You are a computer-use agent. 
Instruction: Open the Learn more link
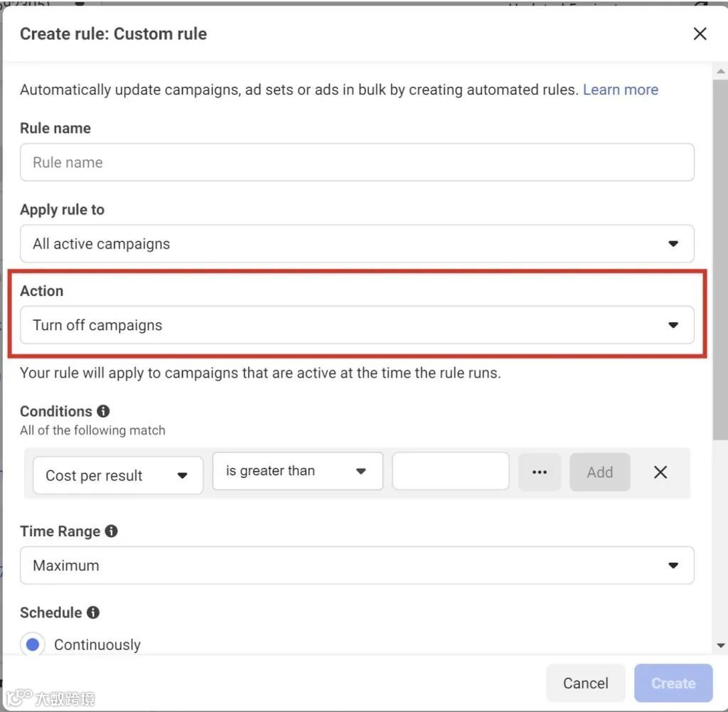(620, 90)
